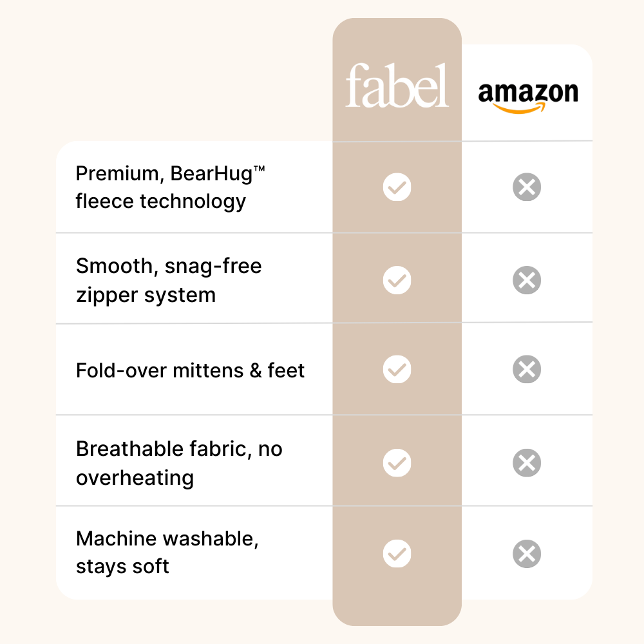Click fabel checkmark for BearHug fleece technology
Viewport: 644px width, 644px height.
pos(397,187)
